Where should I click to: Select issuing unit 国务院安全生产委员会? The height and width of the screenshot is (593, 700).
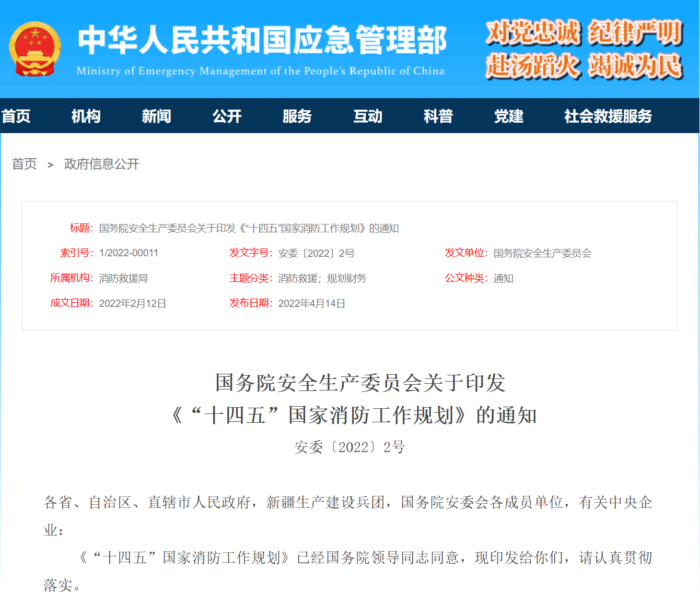click(x=542, y=253)
